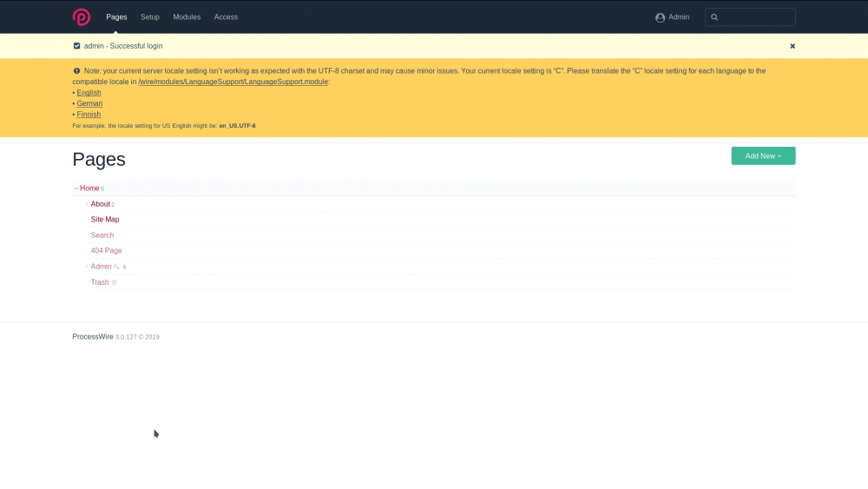
Task: Open the LanguageSupport.module path link
Action: coord(233,82)
